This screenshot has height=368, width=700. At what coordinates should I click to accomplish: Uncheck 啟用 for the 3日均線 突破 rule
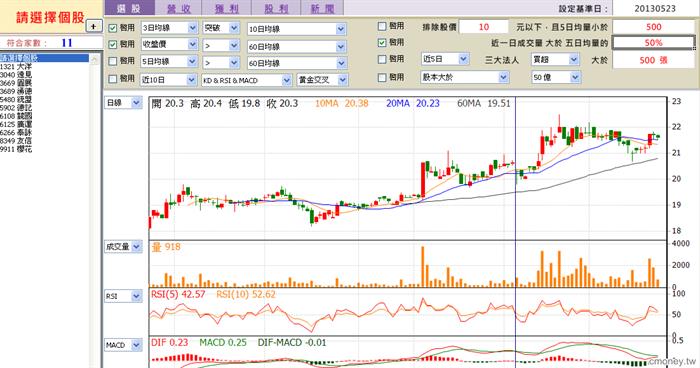pyautogui.click(x=112, y=28)
